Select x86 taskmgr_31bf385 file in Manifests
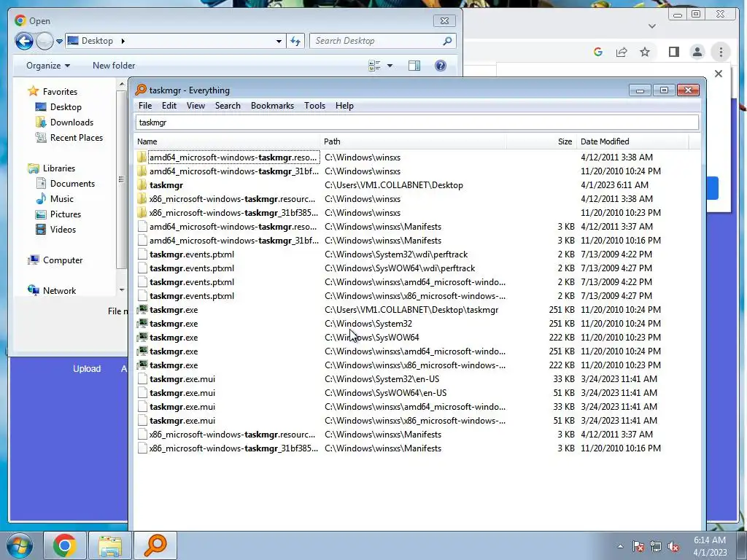 coord(233,448)
